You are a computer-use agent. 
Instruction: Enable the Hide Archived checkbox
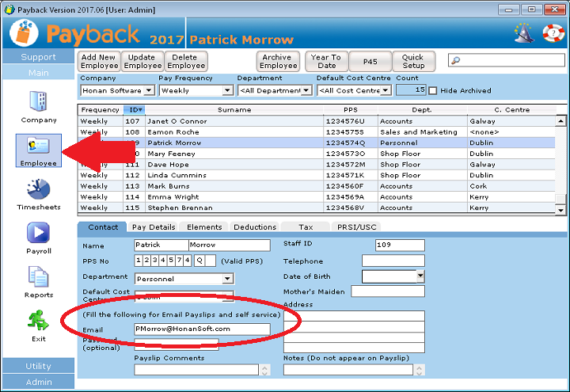coord(433,90)
